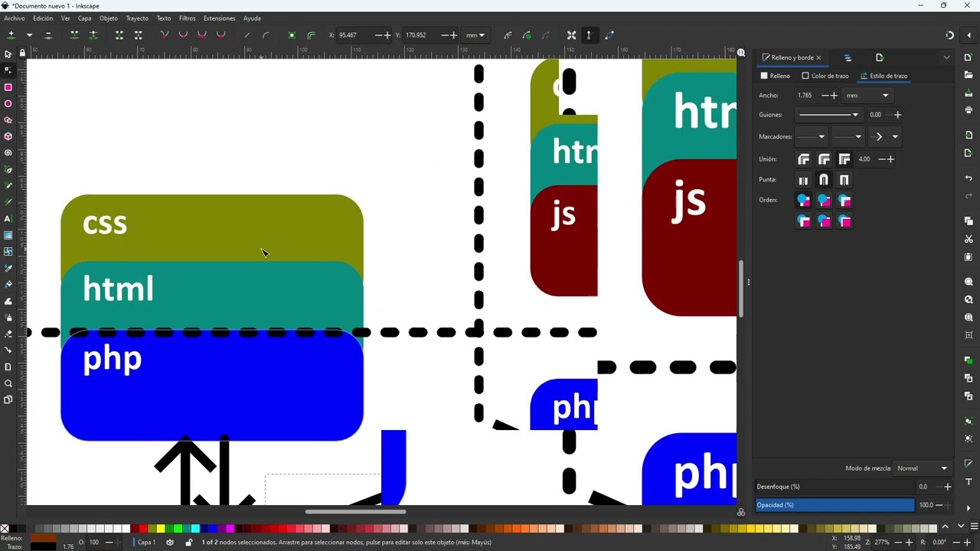Open the Modo de mezcla Normal dropdown
The width and height of the screenshot is (980, 551).
(x=923, y=468)
